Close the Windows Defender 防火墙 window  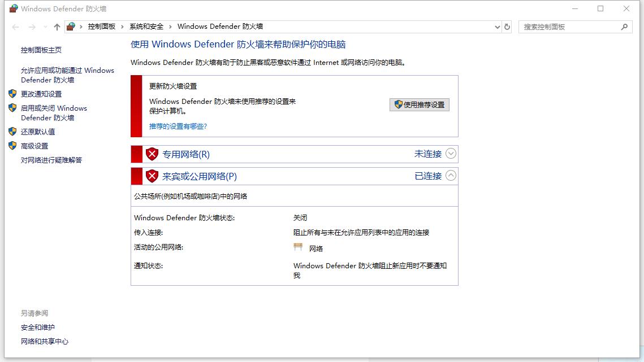[x=626, y=8]
